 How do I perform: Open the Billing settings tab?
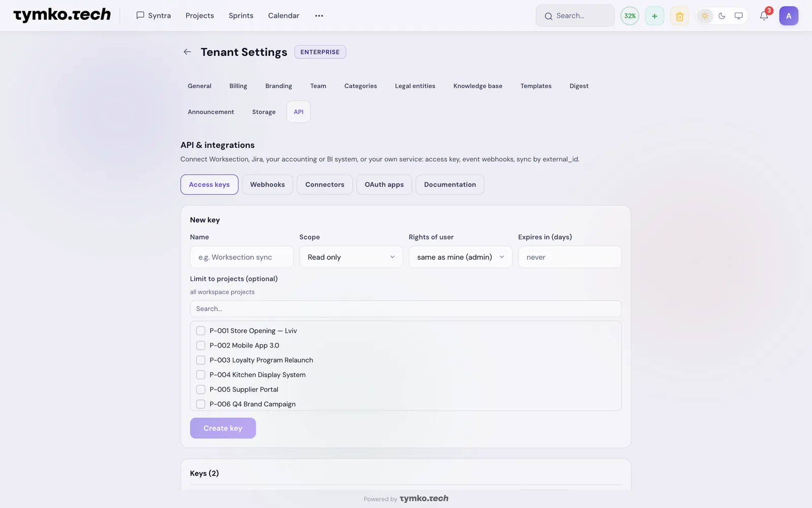(x=238, y=86)
